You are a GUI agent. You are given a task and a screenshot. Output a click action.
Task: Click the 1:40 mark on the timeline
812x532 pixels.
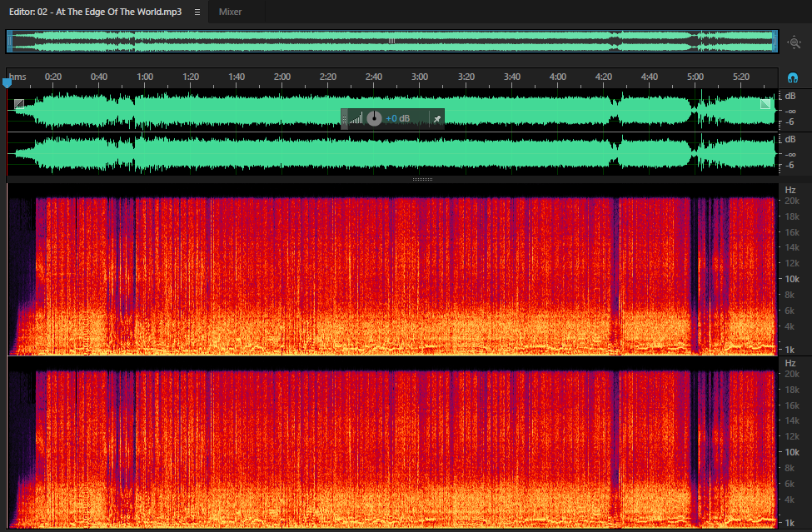[237, 77]
